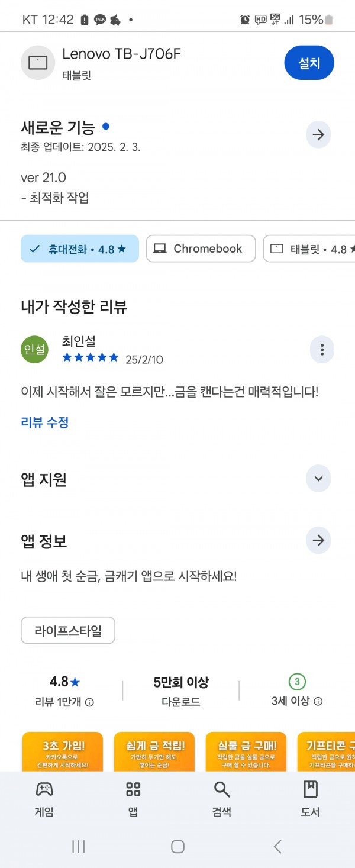Tap the Lenovo TB-J706F tablet icon
355x868 pixels.
click(38, 63)
